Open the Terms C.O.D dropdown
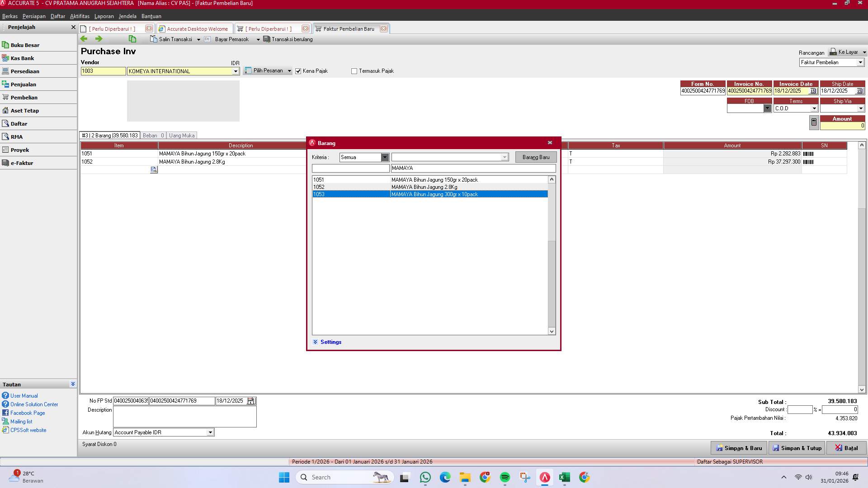Screen dimensions: 868x488 tap(814, 108)
